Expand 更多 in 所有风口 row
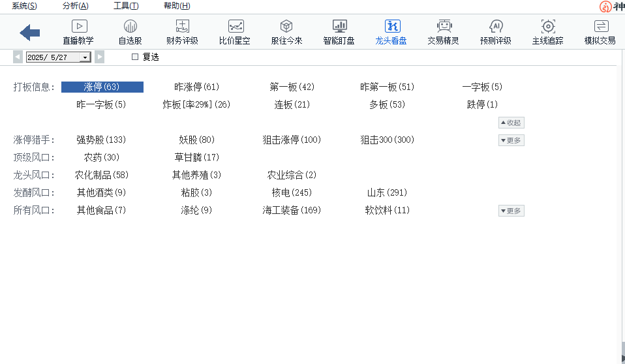Screen dimensions: 625x364 (x=511, y=211)
